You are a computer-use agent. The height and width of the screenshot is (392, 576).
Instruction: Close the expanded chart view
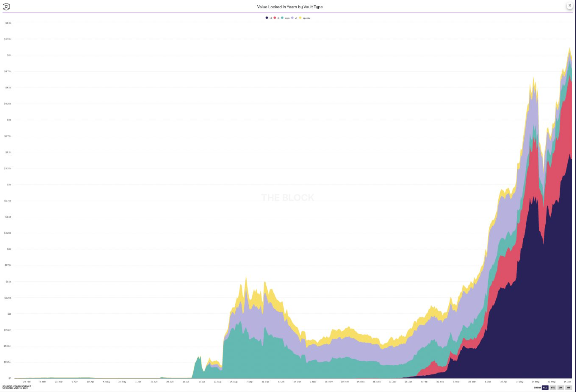570,6
